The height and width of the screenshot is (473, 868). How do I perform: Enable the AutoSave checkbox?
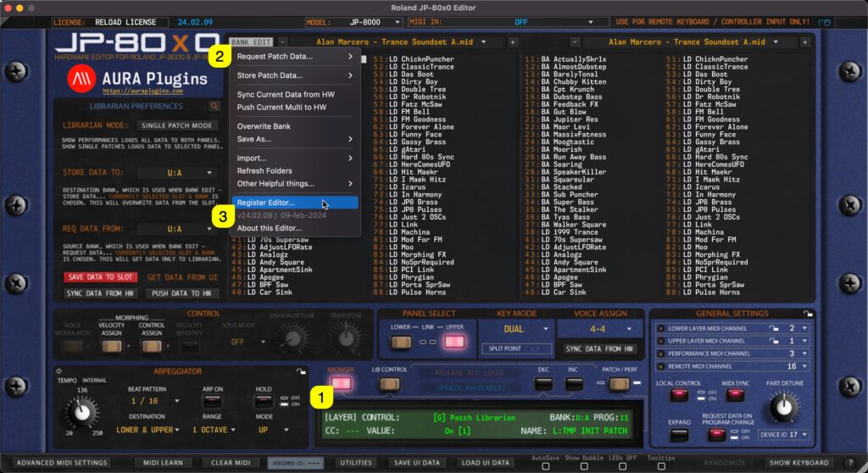[x=545, y=466]
